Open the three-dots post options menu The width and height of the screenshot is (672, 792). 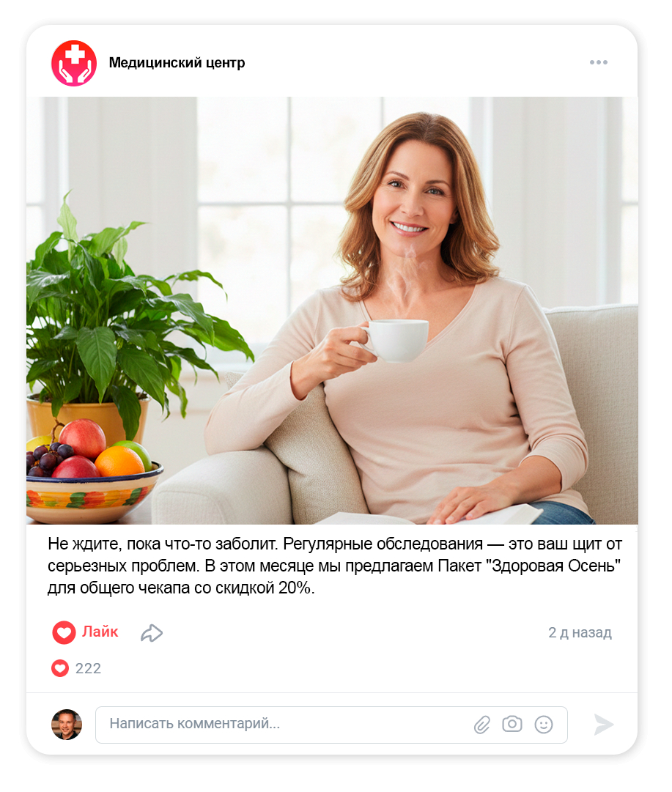click(x=598, y=62)
